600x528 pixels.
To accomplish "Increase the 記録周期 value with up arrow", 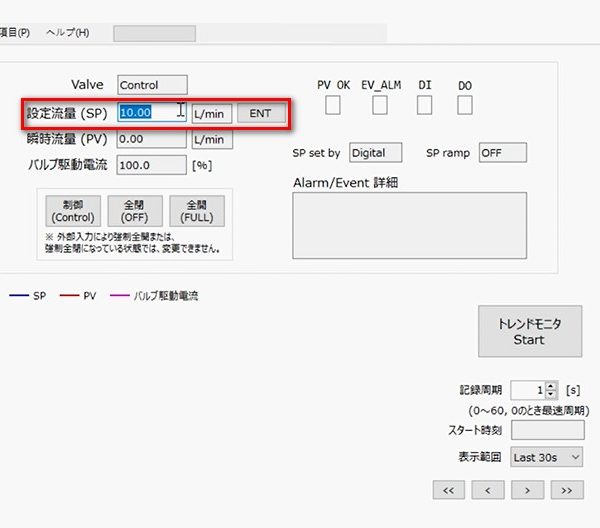I will pos(551,385).
